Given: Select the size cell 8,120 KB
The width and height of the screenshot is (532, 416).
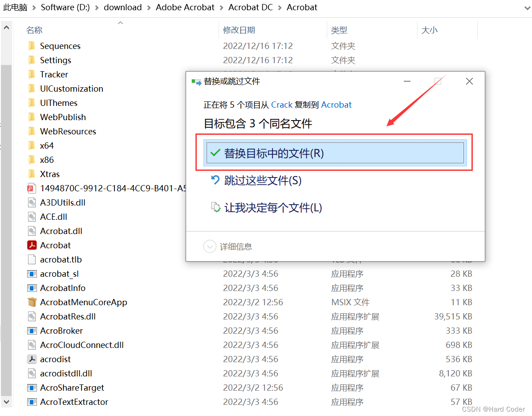Looking at the screenshot, I should [455, 373].
